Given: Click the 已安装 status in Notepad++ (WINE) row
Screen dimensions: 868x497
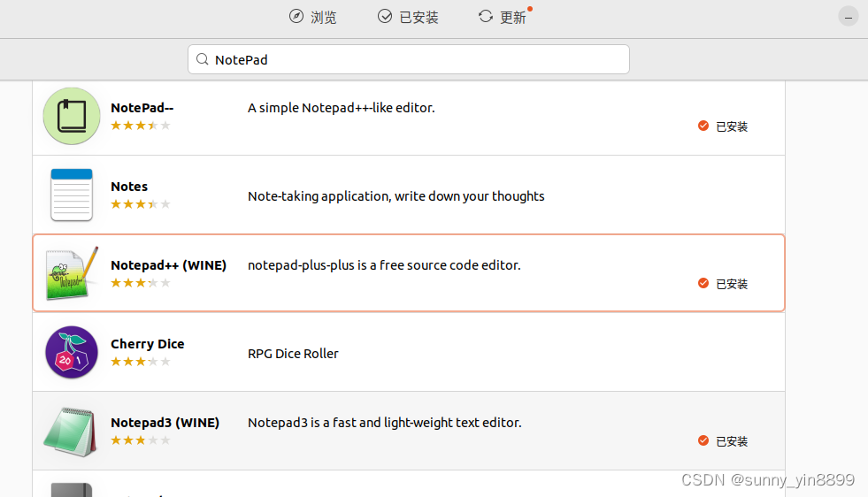Looking at the screenshot, I should pyautogui.click(x=731, y=284).
